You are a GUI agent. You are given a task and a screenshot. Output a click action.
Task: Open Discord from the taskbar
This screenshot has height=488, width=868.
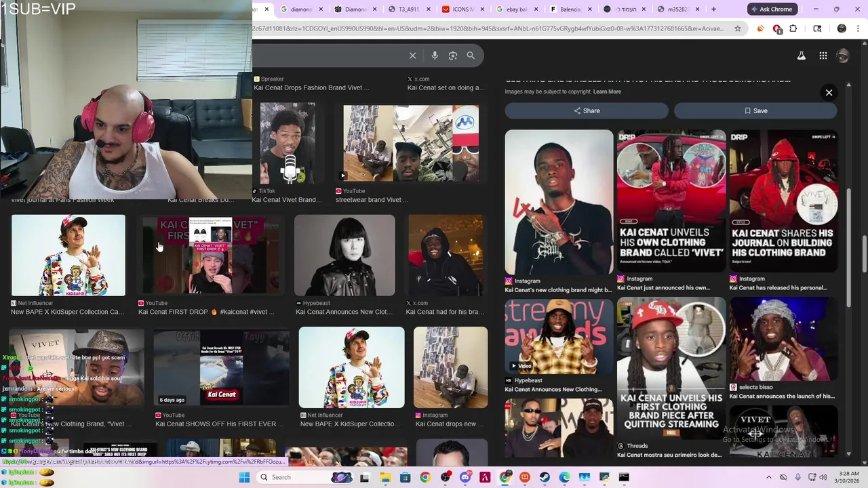pyautogui.click(x=465, y=477)
